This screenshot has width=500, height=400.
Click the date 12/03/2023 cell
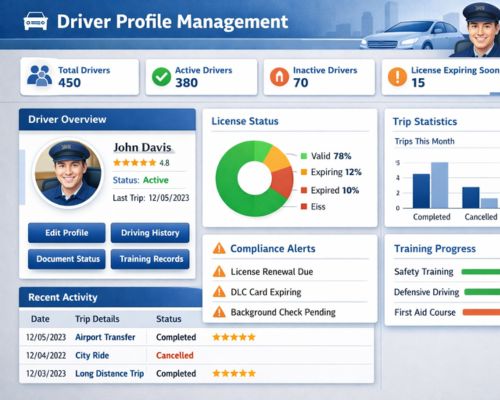tap(46, 373)
